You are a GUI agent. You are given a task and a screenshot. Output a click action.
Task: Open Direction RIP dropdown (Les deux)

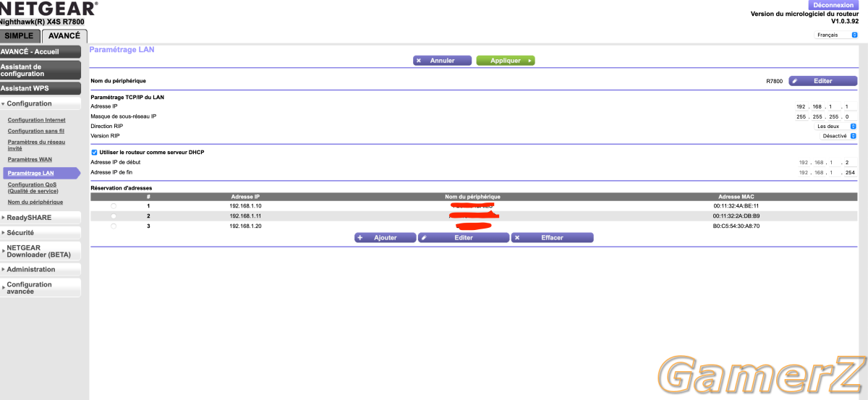click(836, 126)
